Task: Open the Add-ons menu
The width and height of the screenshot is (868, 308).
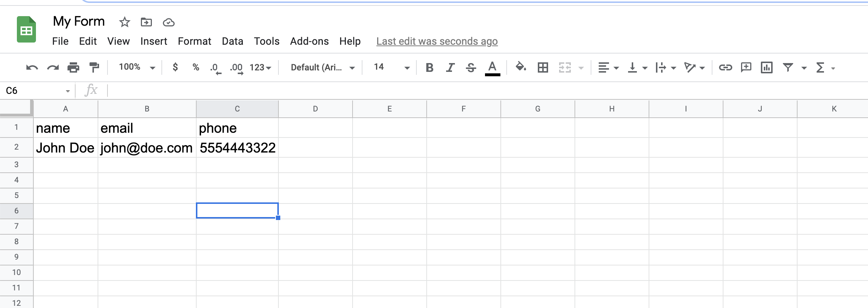Action: coord(309,41)
